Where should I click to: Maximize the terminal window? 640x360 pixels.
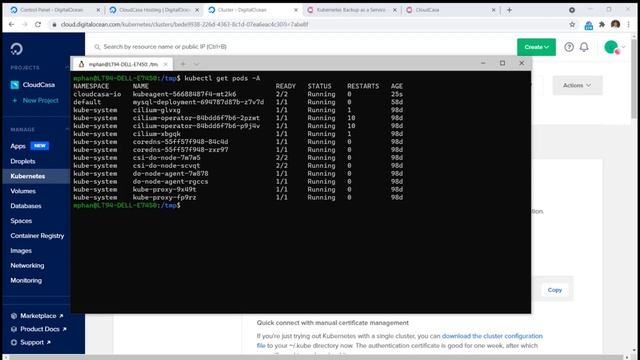click(x=502, y=63)
